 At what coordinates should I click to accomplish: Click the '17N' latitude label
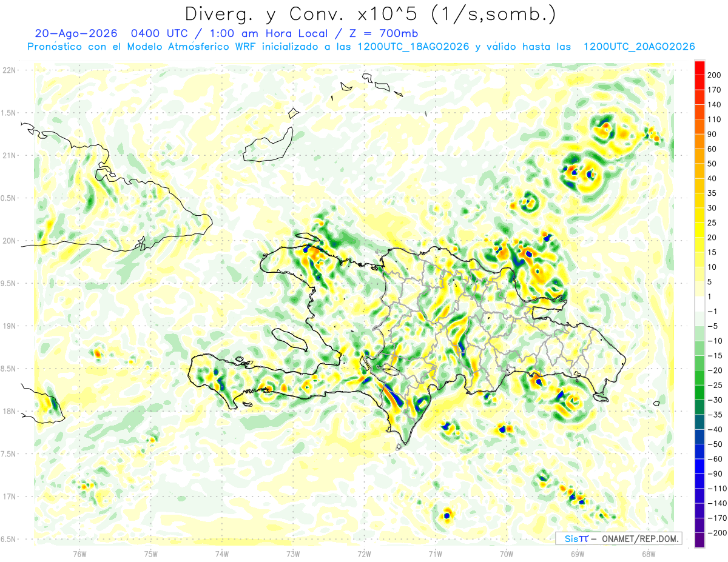point(10,497)
